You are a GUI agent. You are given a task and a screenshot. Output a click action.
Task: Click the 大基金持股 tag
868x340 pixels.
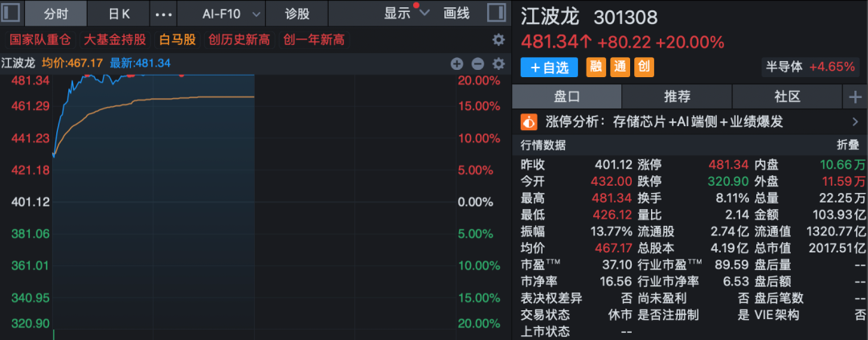point(115,40)
